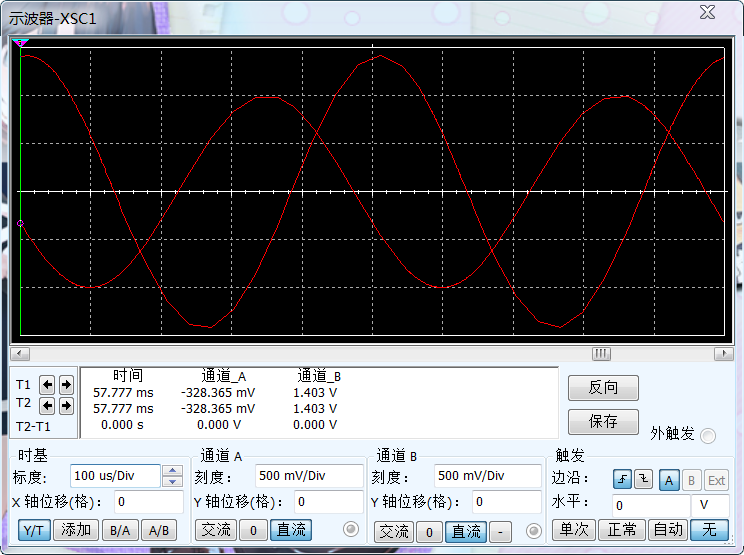Set trigger source to channel A
This screenshot has height=555, width=744.
[x=669, y=480]
